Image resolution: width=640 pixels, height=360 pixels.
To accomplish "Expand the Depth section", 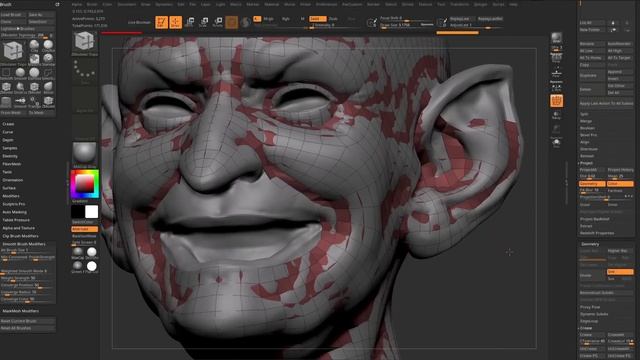I will [8, 140].
